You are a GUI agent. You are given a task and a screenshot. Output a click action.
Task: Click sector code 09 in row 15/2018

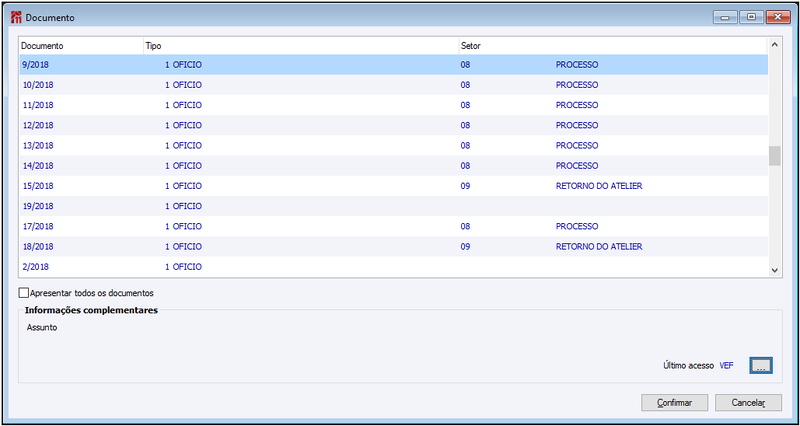pyautogui.click(x=465, y=186)
